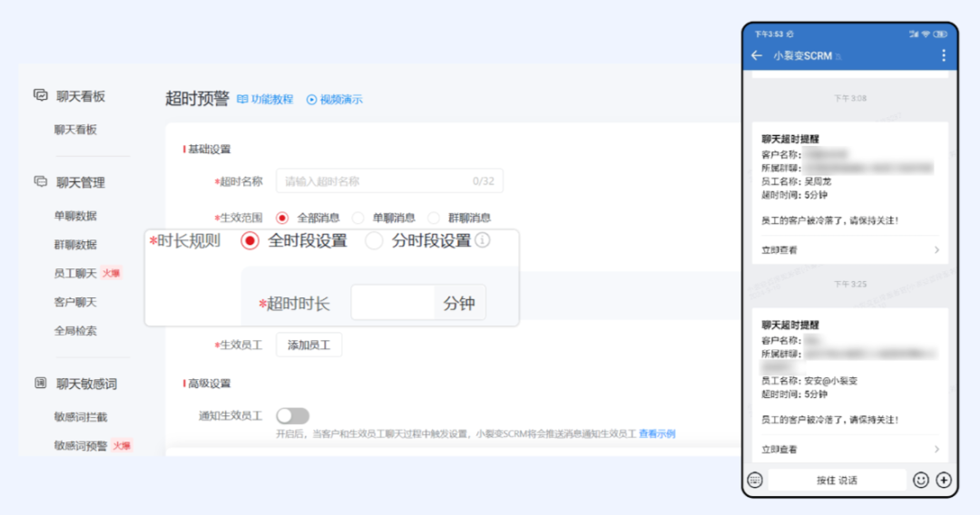This screenshot has height=515, width=980.
Task: Click the 添加员工 button
Action: (x=309, y=345)
